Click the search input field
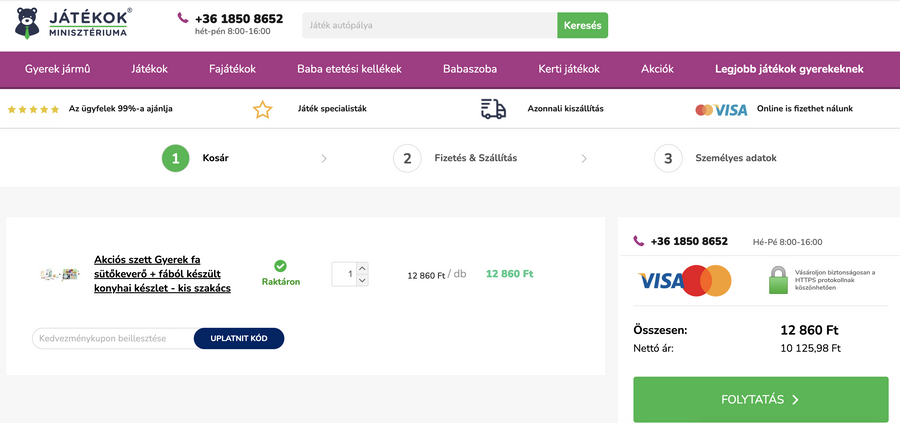The width and height of the screenshot is (900, 423). [x=430, y=25]
